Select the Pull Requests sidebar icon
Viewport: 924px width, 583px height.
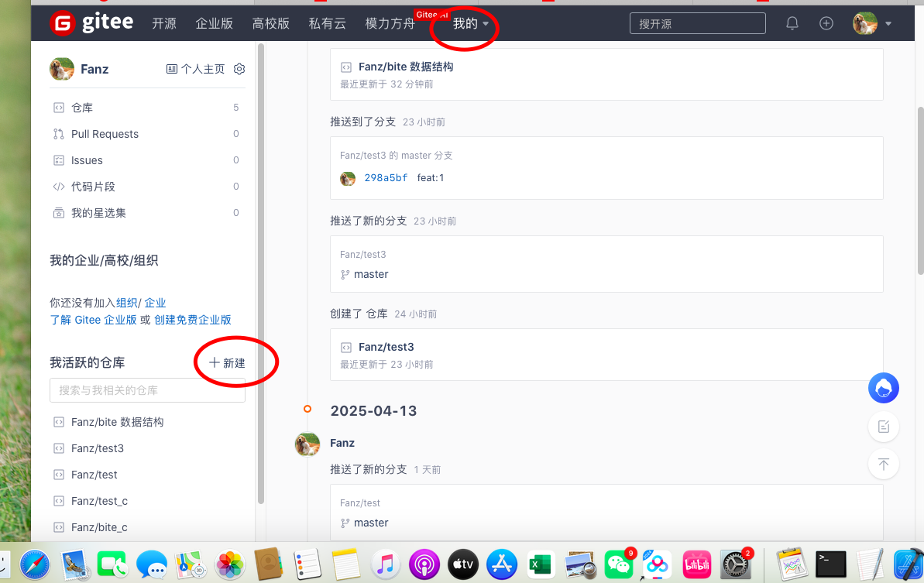pos(60,133)
